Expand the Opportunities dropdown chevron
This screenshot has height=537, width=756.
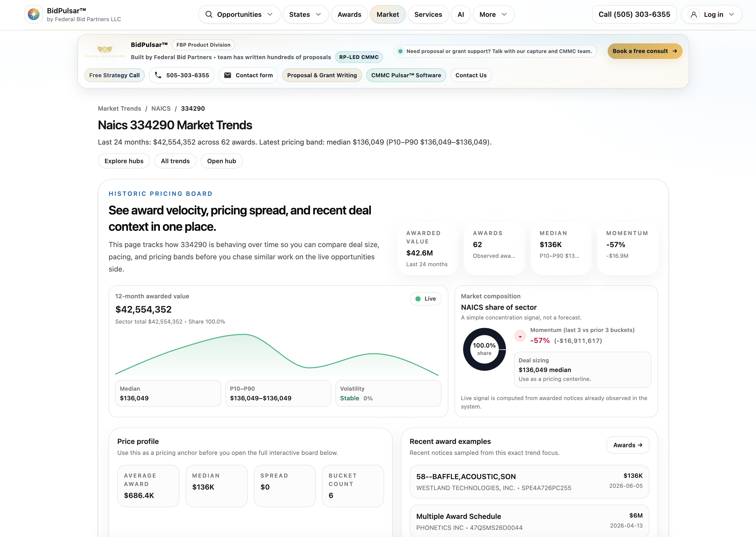tap(270, 15)
